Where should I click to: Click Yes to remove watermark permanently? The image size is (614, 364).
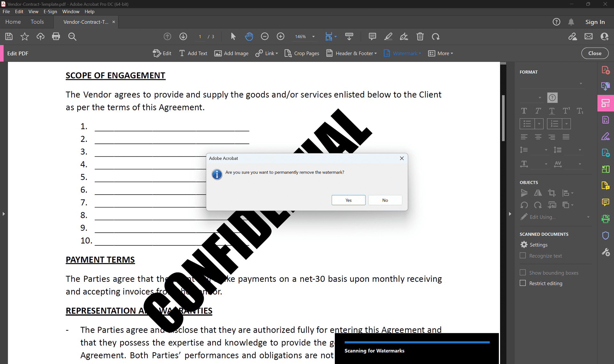348,200
